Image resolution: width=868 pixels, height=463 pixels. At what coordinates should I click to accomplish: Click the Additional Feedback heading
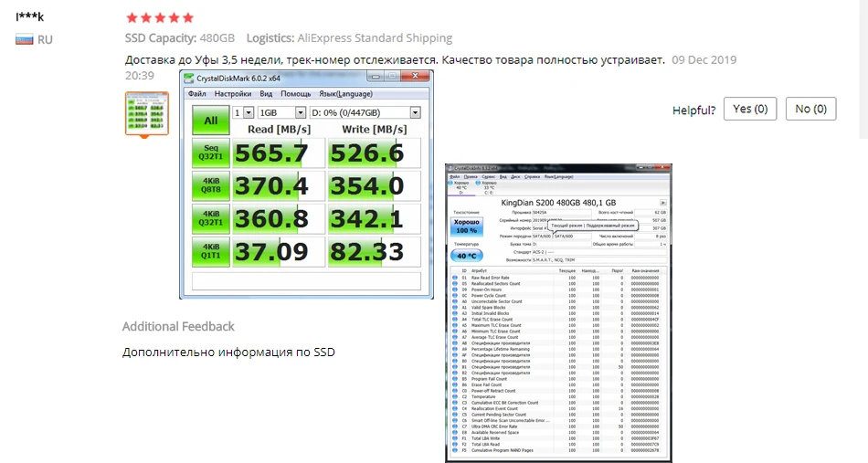(x=178, y=326)
